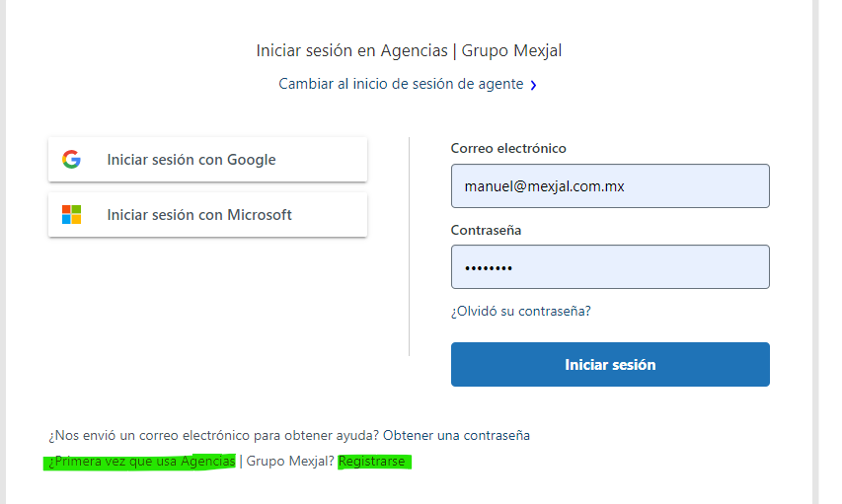Image resolution: width=842 pixels, height=504 pixels.
Task: Click the Microsoft four-square logo icon
Action: point(71,215)
